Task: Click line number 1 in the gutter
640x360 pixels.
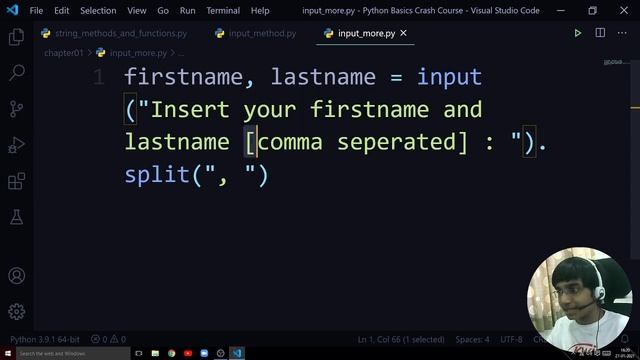Action: click(x=98, y=77)
